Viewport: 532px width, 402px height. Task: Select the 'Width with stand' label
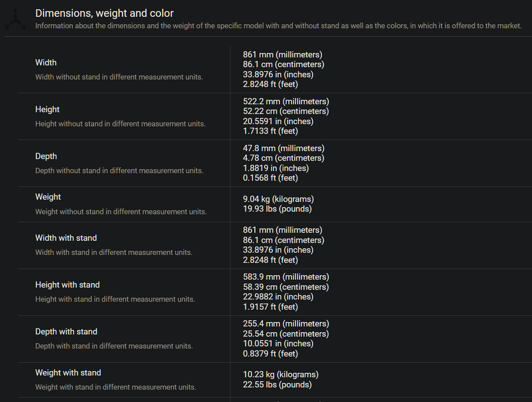tap(66, 238)
